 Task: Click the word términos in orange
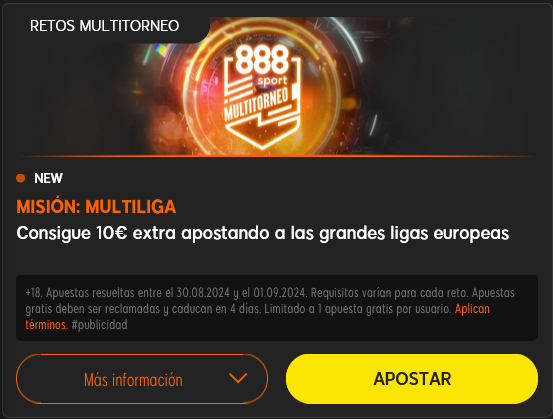click(47, 324)
